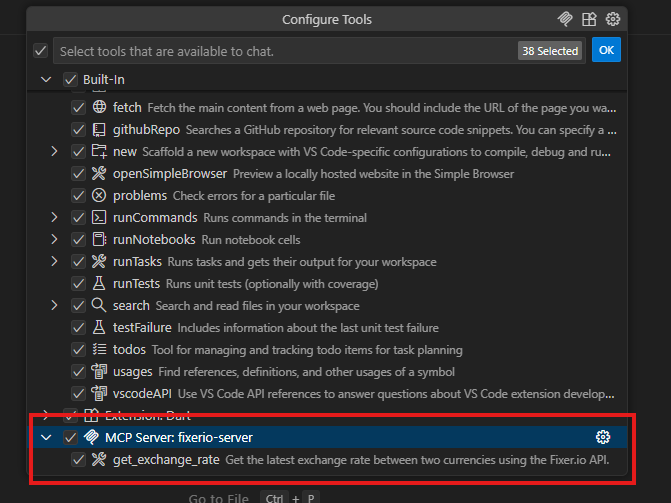Click the MCP icon in title bar
The image size is (671, 503).
click(565, 19)
